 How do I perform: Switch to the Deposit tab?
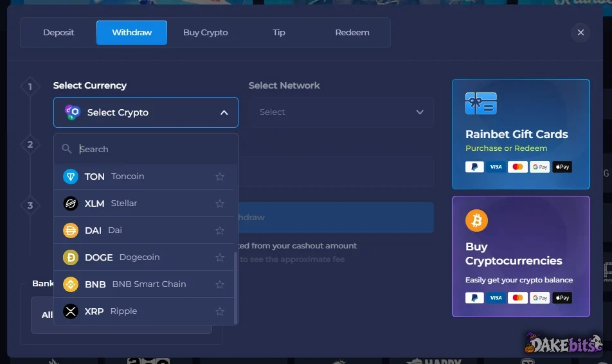[59, 33]
